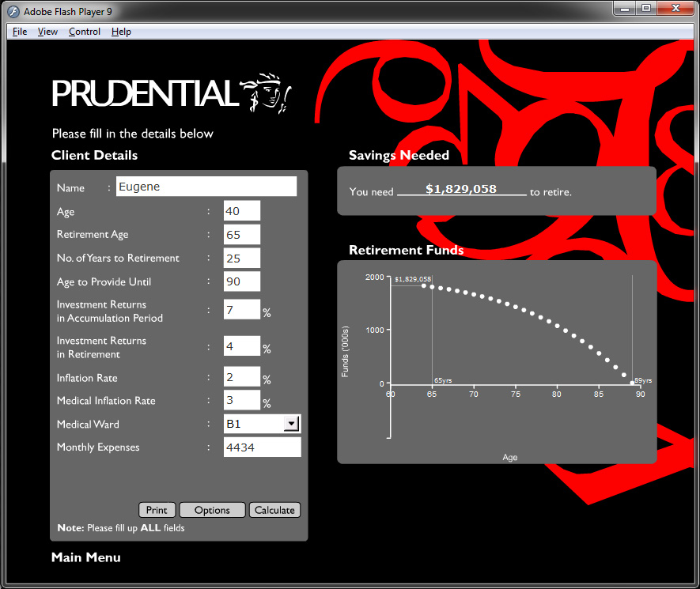
Task: Click the Calculate button
Action: pyautogui.click(x=274, y=510)
